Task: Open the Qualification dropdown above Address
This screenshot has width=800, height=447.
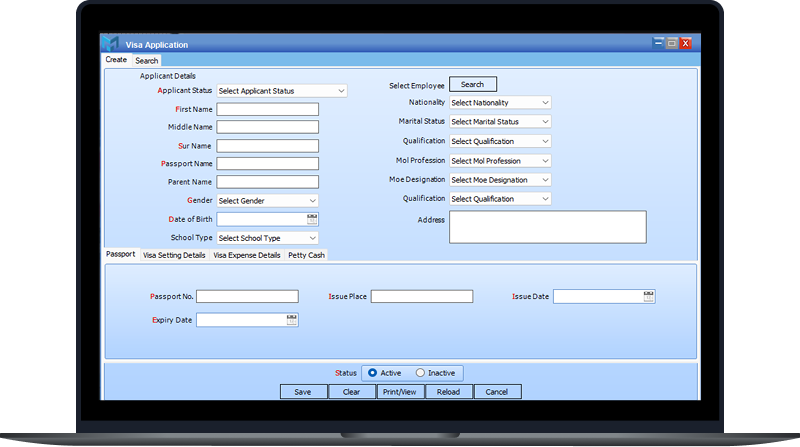Action: tap(500, 198)
